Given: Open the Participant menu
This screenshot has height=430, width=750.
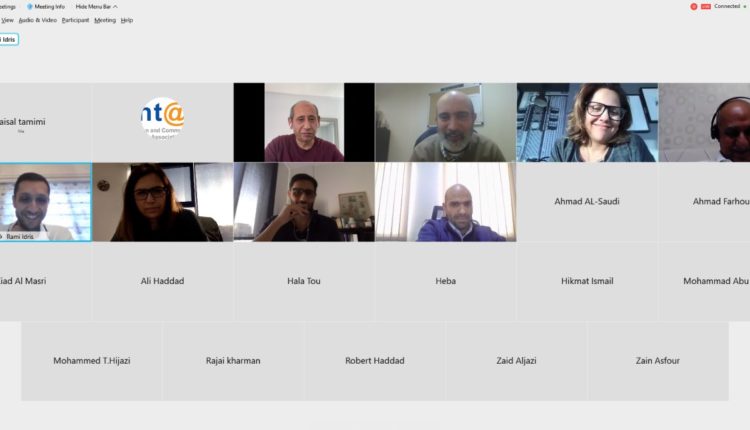Looking at the screenshot, I should pyautogui.click(x=75, y=20).
